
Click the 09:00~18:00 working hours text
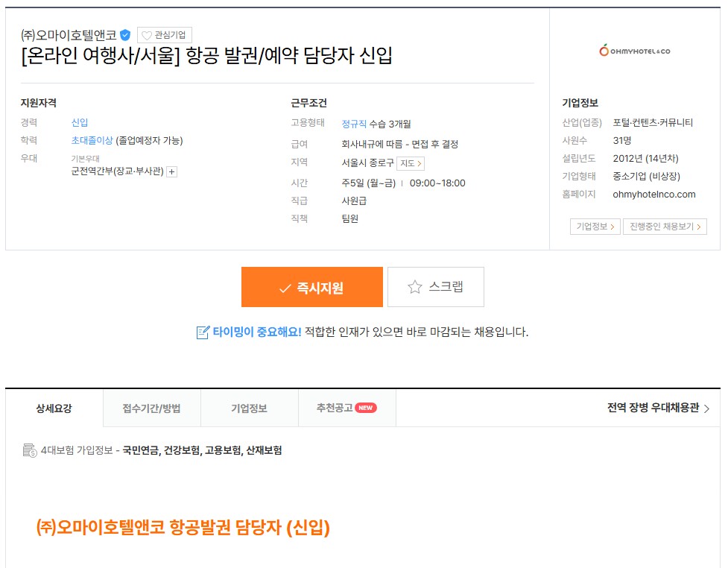[x=437, y=183]
